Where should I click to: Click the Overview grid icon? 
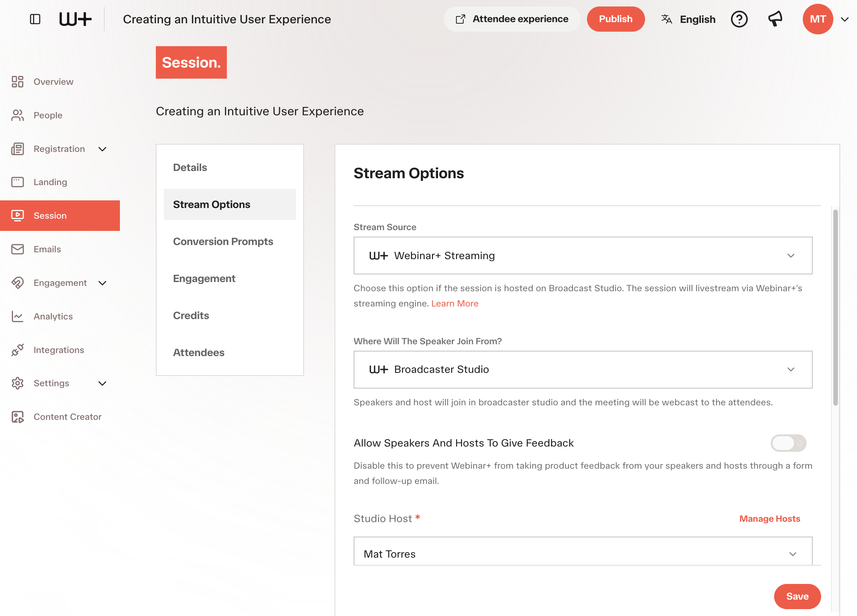click(x=18, y=82)
